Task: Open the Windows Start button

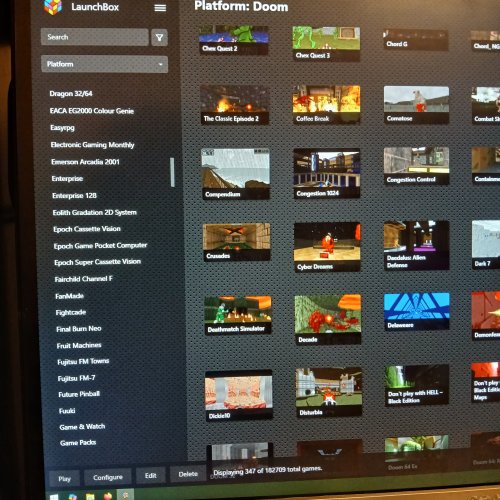Action: coord(54,497)
